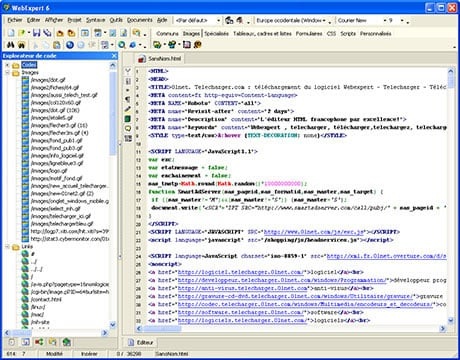Viewport: 460px width, 360px height.
Task: Click the green icon below code explorer
Action: 66,342
